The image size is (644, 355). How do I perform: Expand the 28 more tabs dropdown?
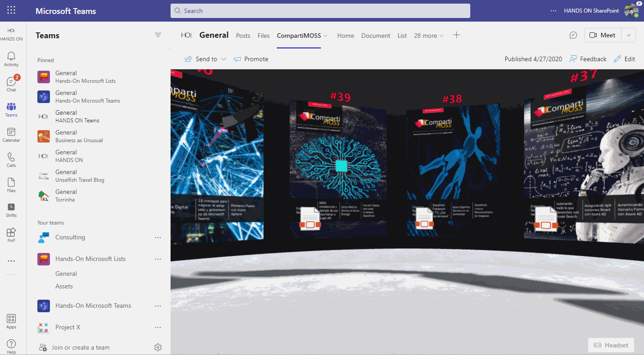click(x=429, y=36)
